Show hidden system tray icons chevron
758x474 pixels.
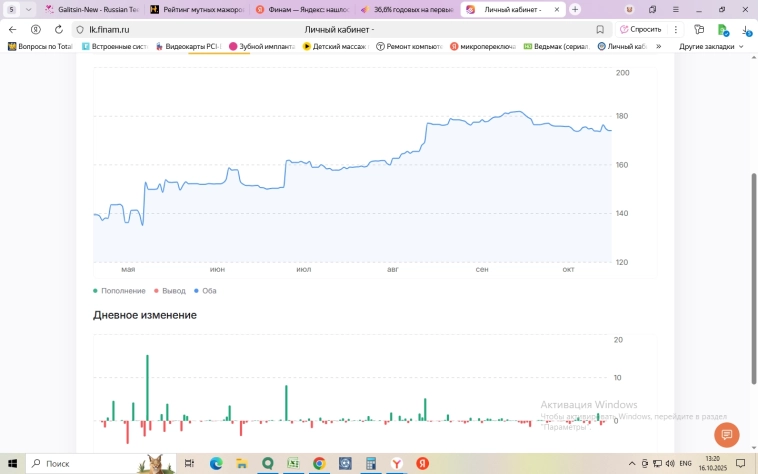coord(632,464)
